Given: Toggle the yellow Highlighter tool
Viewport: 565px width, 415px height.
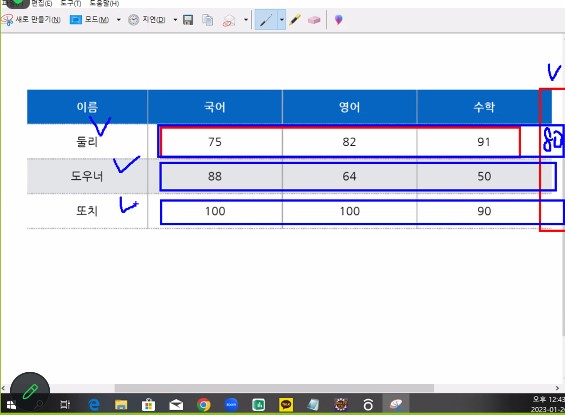Looking at the screenshot, I should (x=295, y=19).
